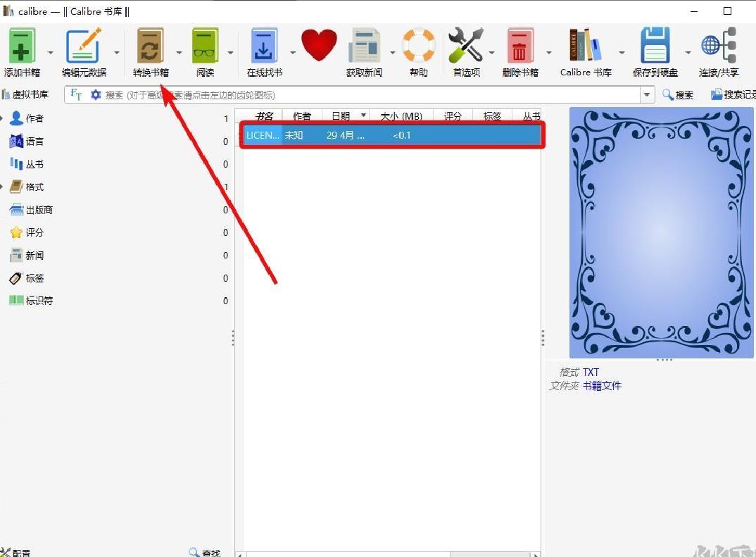This screenshot has height=557, width=756.
Task: Click the <0.1 size cell
Action: click(401, 135)
